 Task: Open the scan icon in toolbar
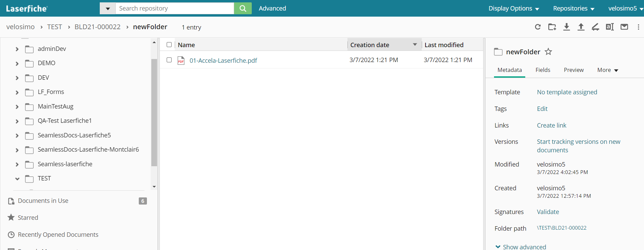point(595,27)
